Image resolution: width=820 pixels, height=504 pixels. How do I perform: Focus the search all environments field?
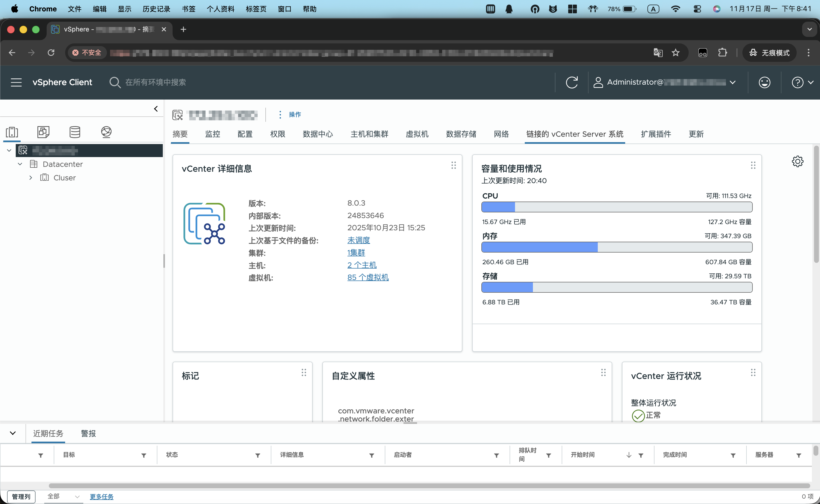tap(155, 82)
